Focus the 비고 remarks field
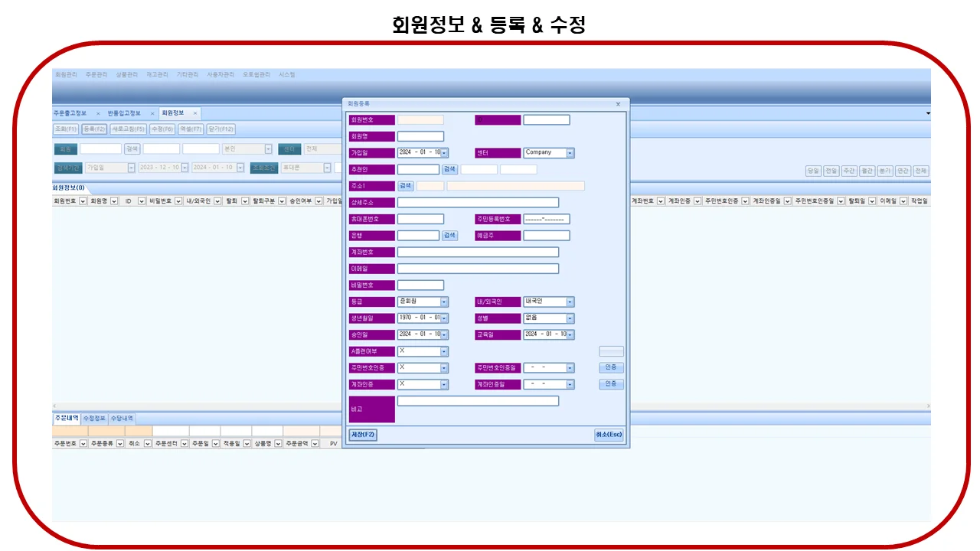The image size is (980, 551). tap(478, 401)
